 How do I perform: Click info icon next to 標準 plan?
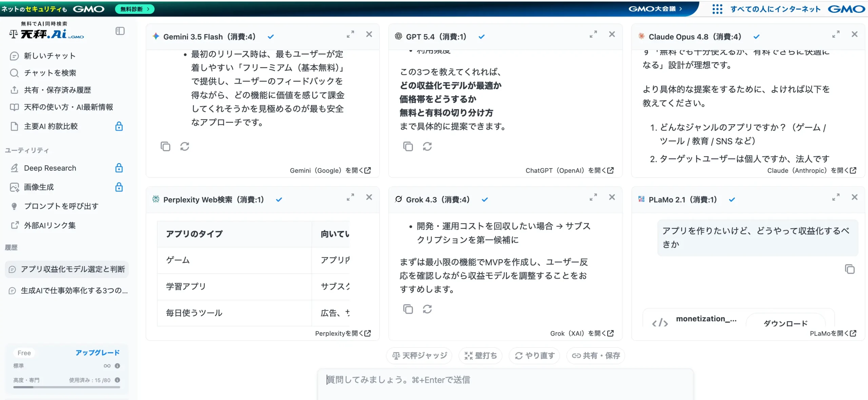point(117,366)
